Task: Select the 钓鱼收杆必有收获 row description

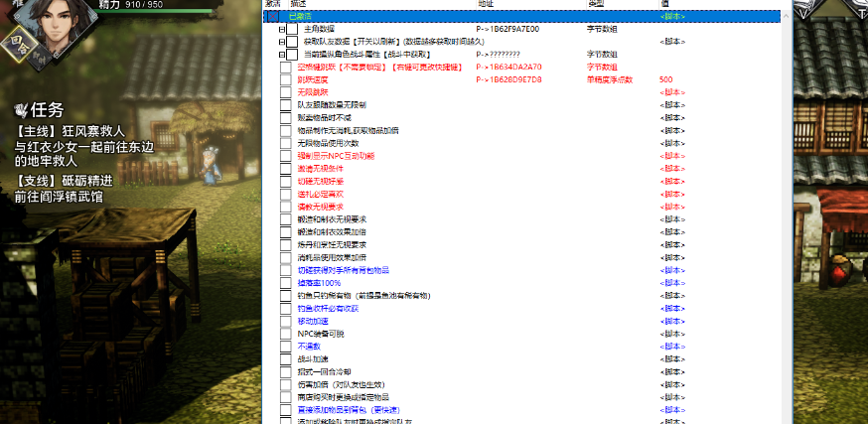Action: 328,310
